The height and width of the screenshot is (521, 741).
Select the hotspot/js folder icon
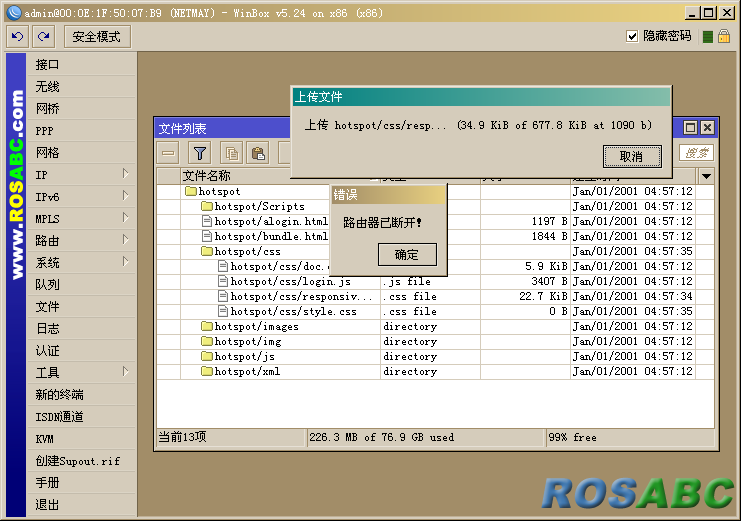pos(207,356)
